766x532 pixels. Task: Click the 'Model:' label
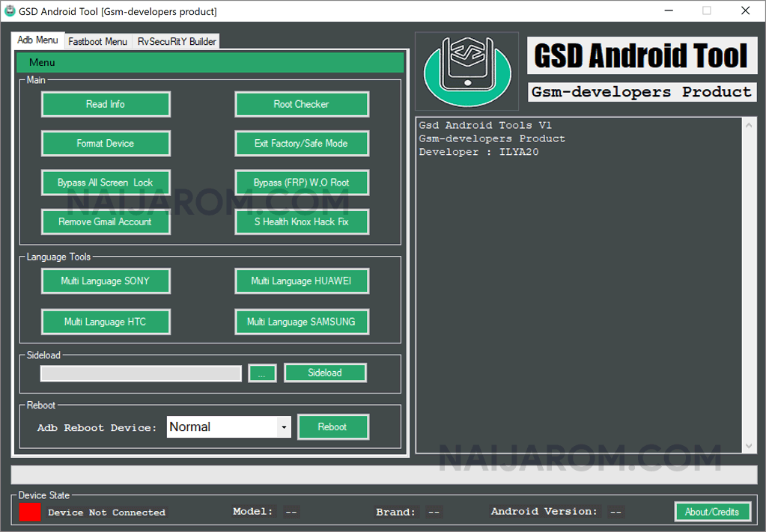[252, 512]
